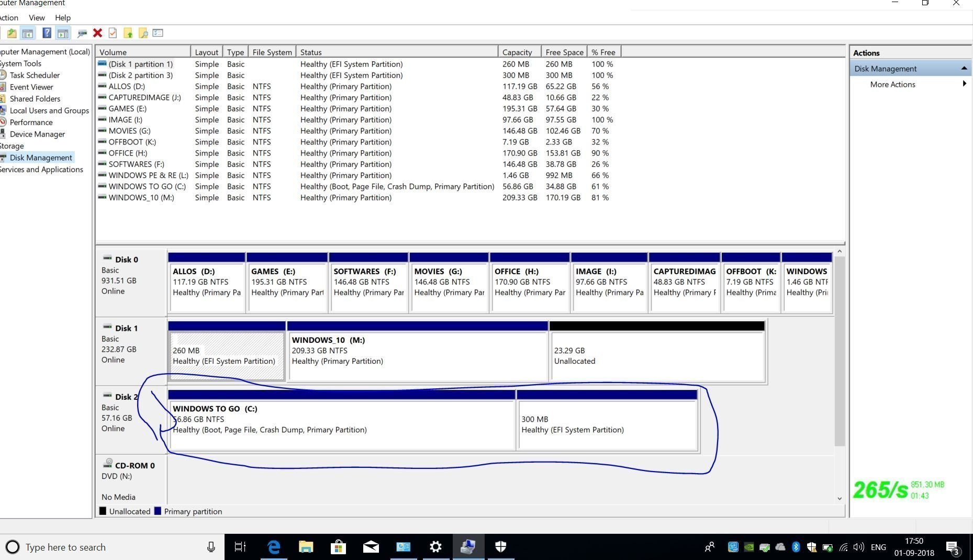Click the Type here to search box
973x560 pixels.
pos(112,547)
